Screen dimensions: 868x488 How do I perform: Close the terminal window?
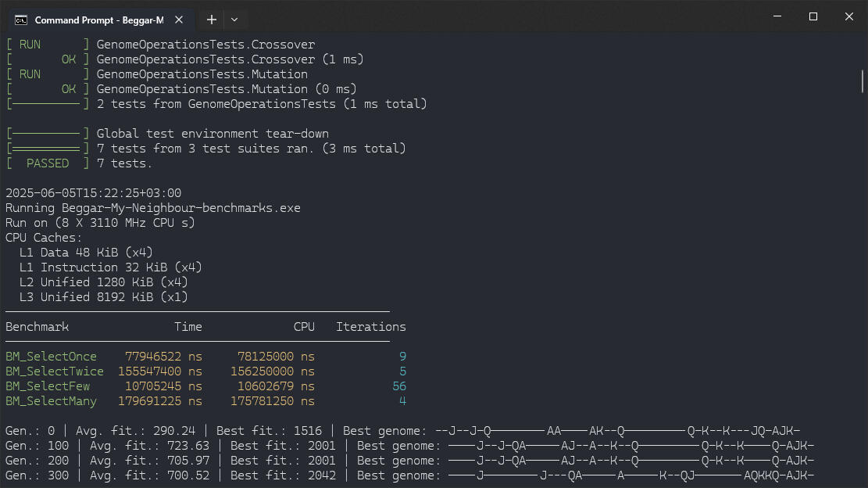click(x=849, y=16)
